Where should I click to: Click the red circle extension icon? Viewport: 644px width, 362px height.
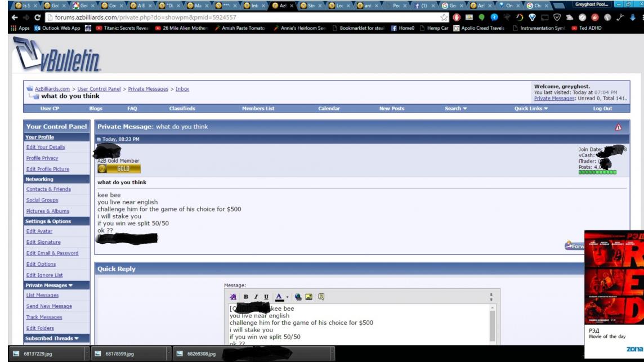point(594,17)
